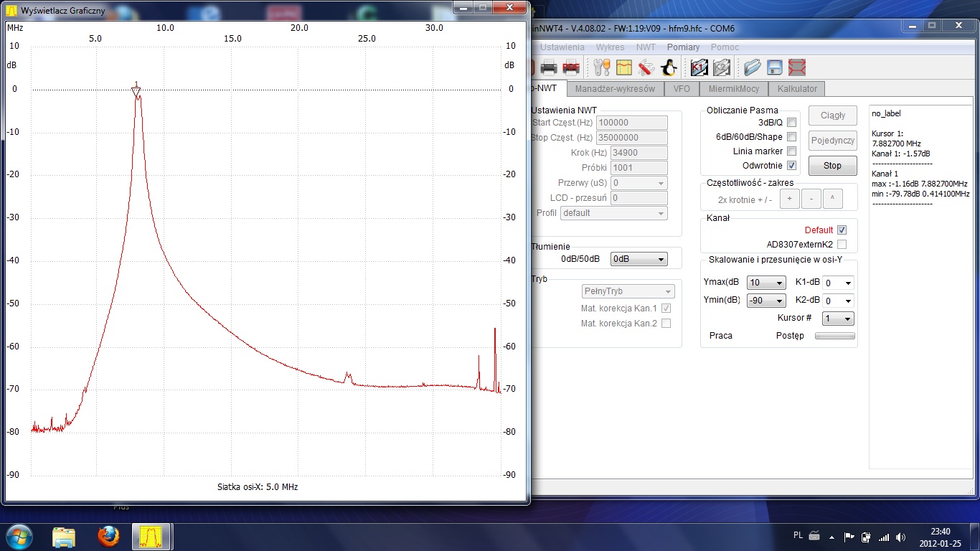Open settings with the wrench and screwdriver icon

[x=601, y=68]
